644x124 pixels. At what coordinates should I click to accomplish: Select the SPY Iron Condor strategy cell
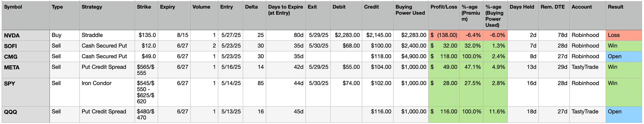(x=107, y=92)
